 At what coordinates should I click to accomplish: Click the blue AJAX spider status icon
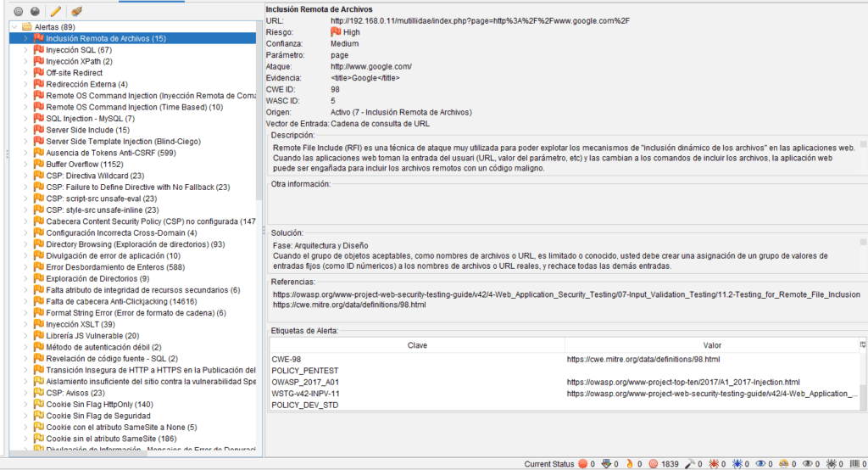pos(738,464)
